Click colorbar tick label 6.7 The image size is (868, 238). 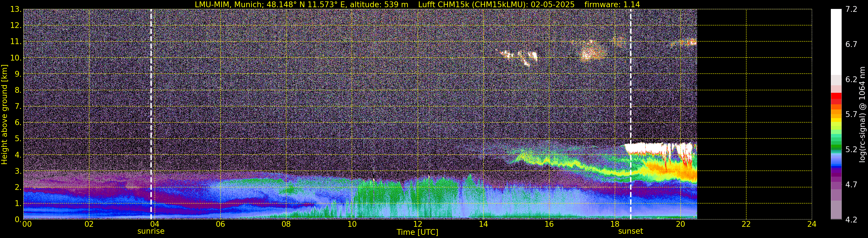(x=851, y=44)
